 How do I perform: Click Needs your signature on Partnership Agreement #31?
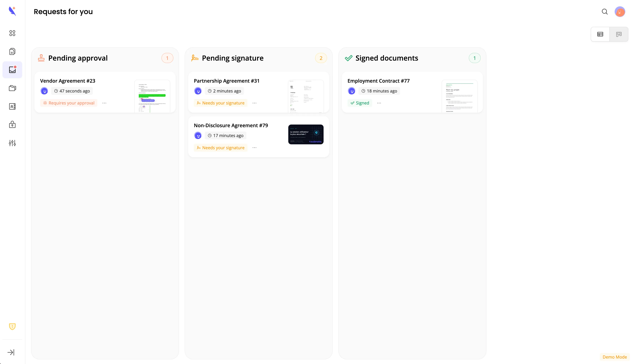coord(220,103)
